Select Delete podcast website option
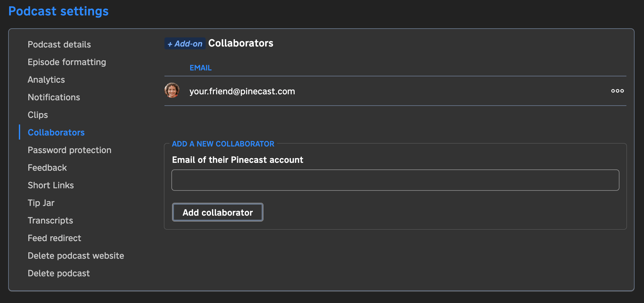The height and width of the screenshot is (303, 644). point(76,256)
